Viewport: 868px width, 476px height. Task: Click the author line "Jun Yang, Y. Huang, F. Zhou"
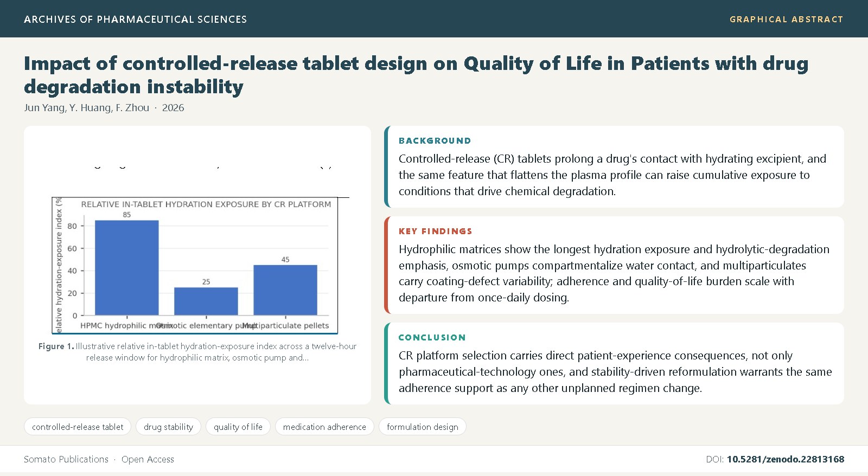pos(86,107)
